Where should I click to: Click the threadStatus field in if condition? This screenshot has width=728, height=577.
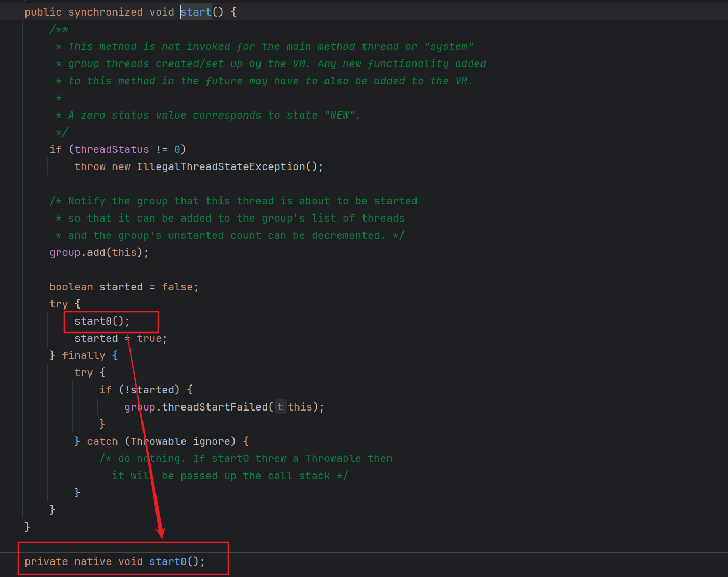pos(111,149)
